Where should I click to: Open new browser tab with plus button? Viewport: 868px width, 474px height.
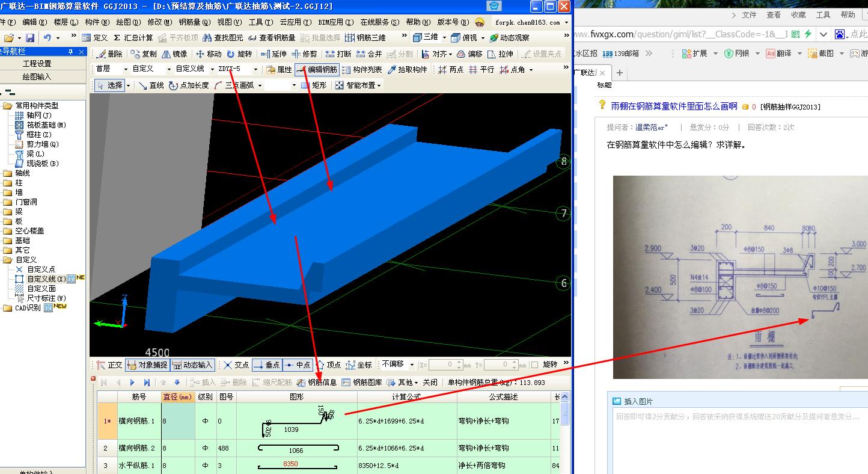[620, 73]
